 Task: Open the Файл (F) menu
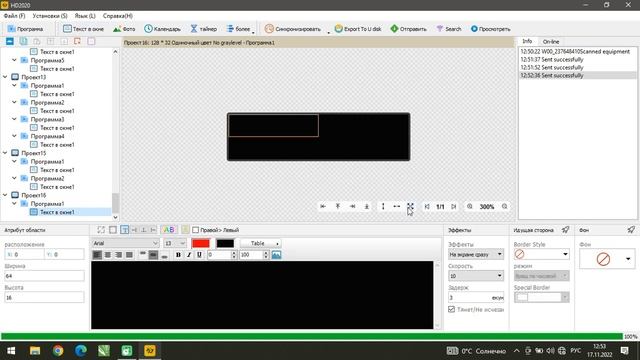(x=14, y=16)
